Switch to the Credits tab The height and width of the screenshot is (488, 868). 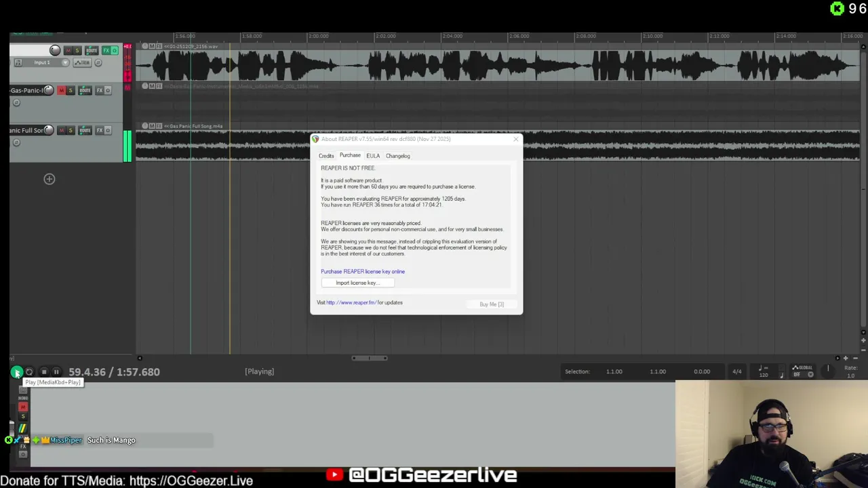(x=326, y=156)
